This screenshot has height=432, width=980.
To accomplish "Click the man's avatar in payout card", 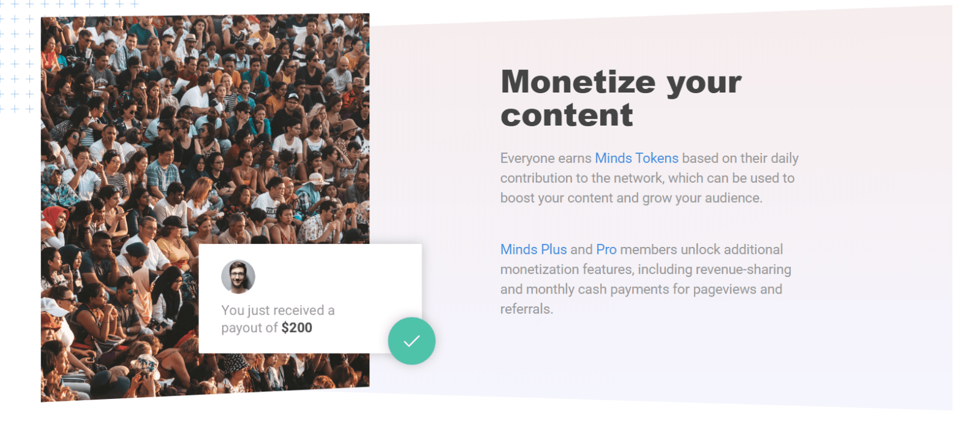I will pyautogui.click(x=238, y=276).
